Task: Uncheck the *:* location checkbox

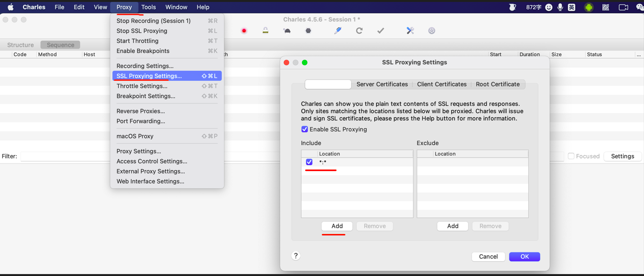Action: click(x=309, y=162)
